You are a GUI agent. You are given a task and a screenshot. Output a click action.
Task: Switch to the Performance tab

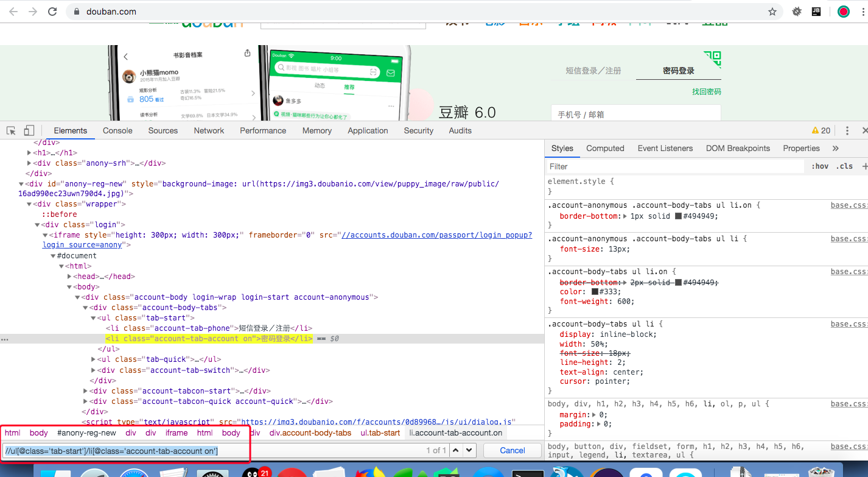tap(263, 130)
